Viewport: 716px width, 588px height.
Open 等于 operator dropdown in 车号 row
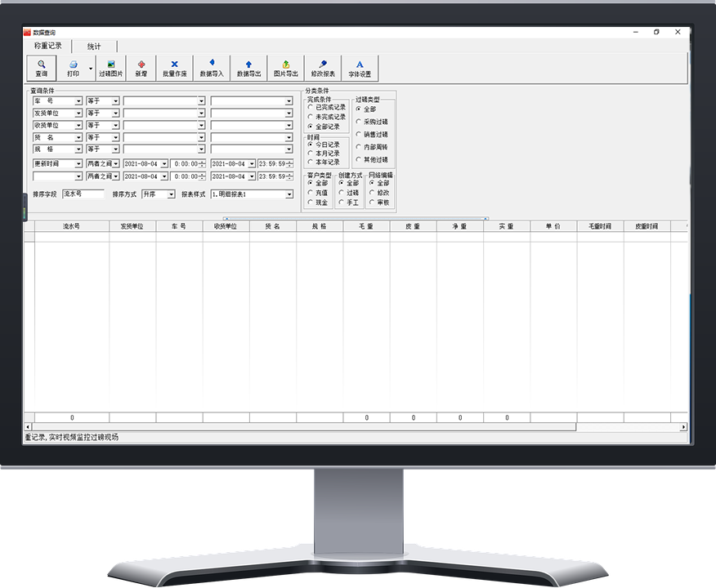[x=115, y=100]
